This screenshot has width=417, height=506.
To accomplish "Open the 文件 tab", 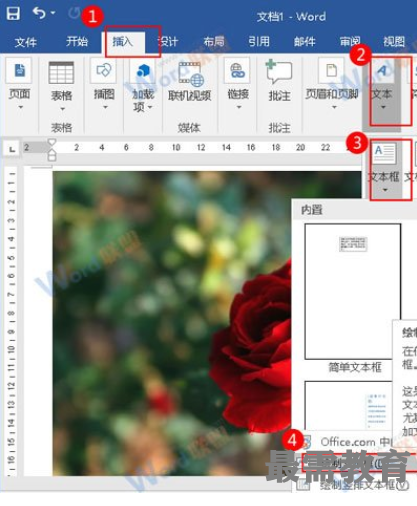I will coord(26,42).
